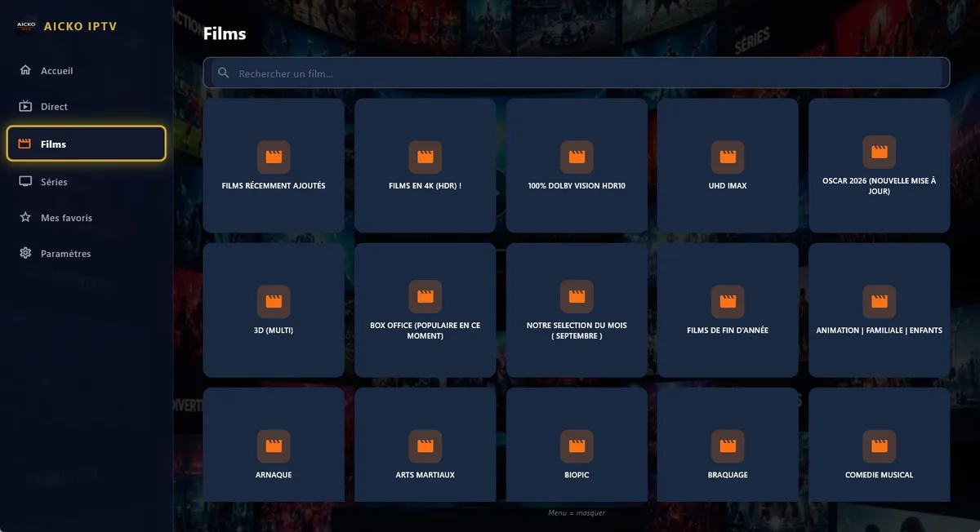Open the COMEDIE MUSICAL category label

click(880, 475)
